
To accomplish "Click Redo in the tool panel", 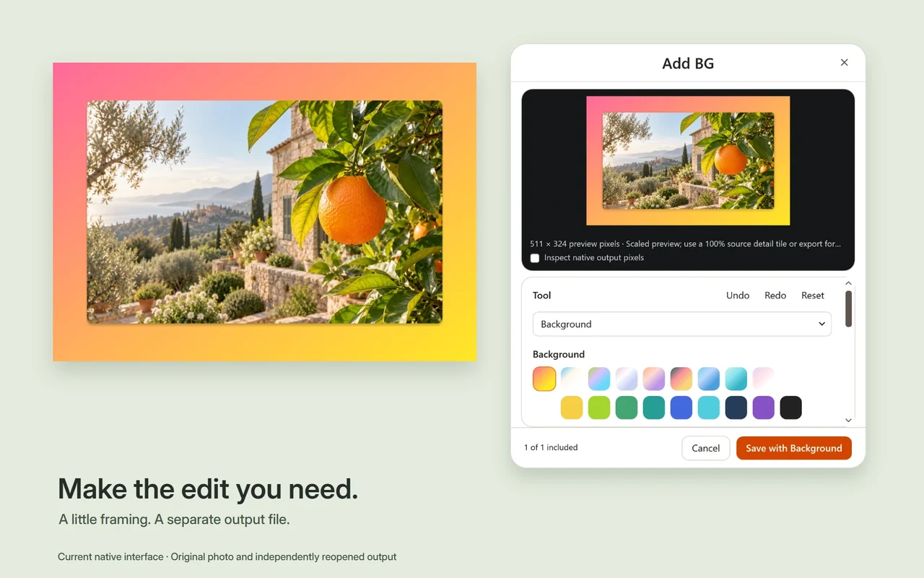I will tap(775, 296).
